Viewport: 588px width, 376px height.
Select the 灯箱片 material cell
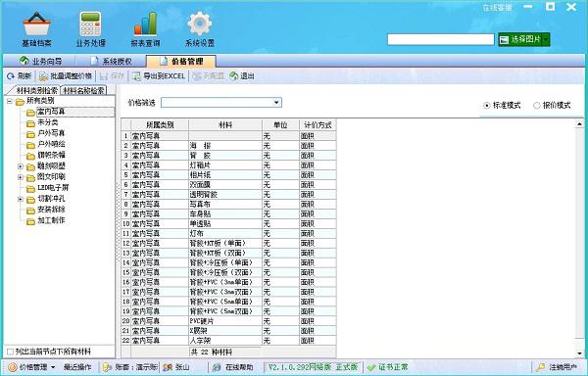pyautogui.click(x=225, y=165)
